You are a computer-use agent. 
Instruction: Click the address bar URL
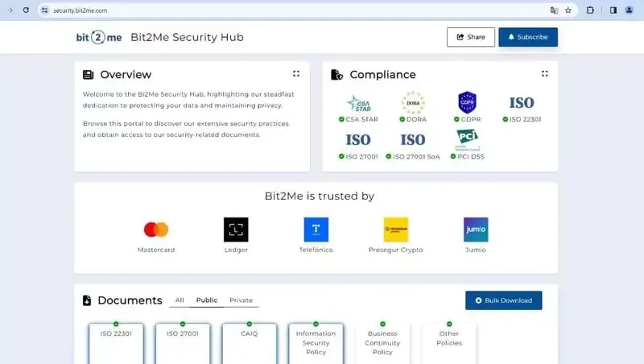[80, 10]
